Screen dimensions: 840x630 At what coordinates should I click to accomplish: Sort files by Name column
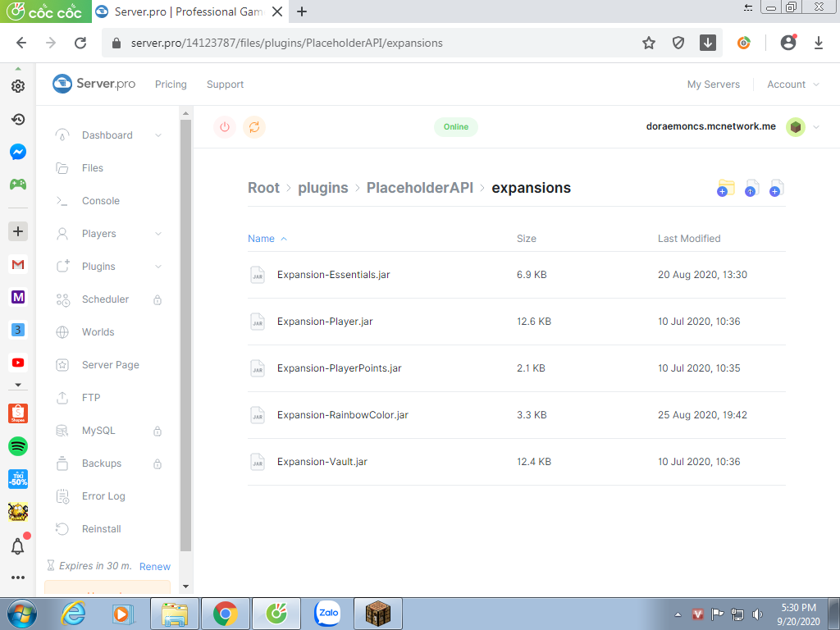pyautogui.click(x=267, y=239)
